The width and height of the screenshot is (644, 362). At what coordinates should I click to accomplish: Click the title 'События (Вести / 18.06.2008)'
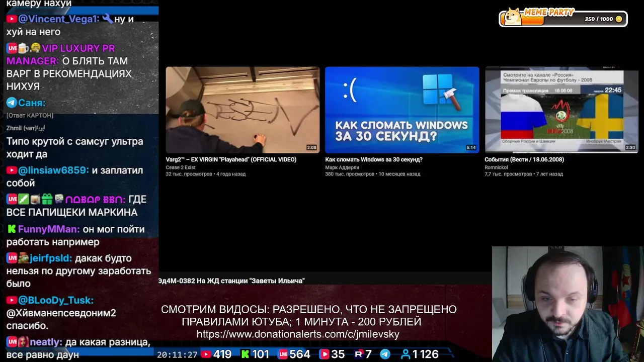pos(524,159)
